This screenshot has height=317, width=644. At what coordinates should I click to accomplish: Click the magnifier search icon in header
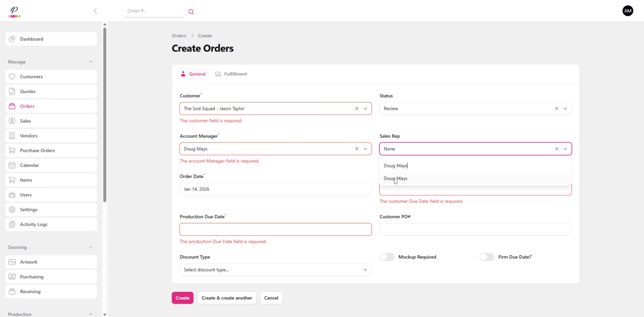[191, 12]
